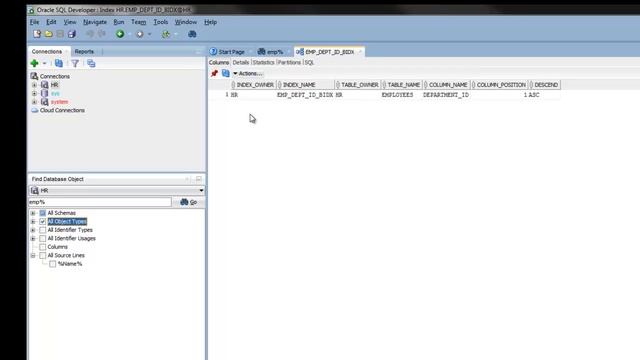Check the Columns checkbox
The width and height of the screenshot is (640, 360).
coord(42,247)
